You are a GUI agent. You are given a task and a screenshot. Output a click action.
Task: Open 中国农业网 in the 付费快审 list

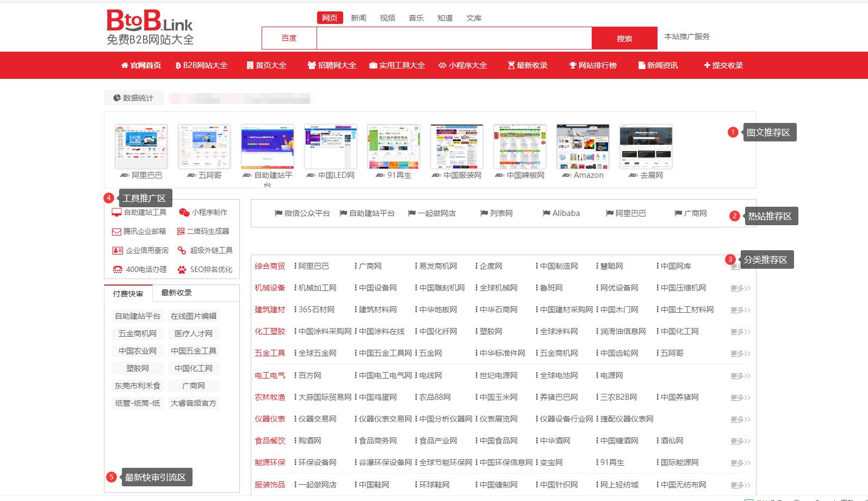(138, 351)
